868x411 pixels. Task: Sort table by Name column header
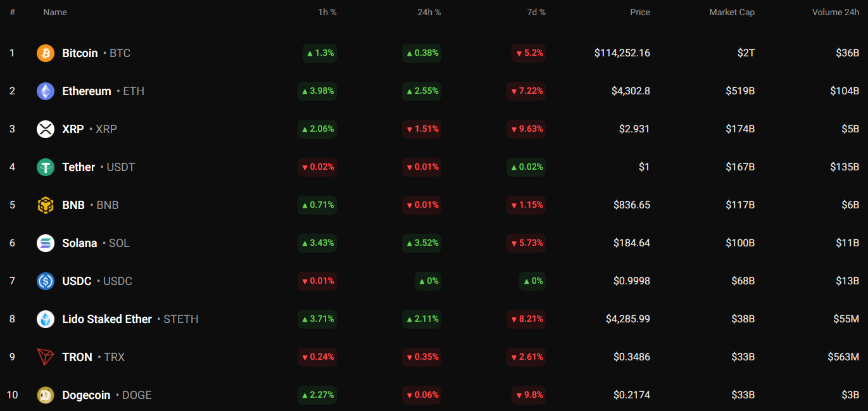tap(55, 12)
